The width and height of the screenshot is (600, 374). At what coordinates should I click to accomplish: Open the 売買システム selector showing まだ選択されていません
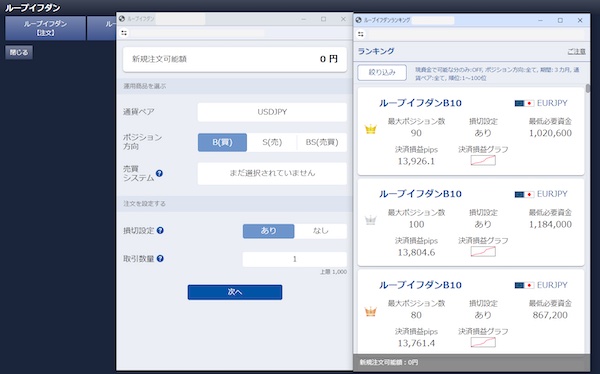click(x=272, y=173)
